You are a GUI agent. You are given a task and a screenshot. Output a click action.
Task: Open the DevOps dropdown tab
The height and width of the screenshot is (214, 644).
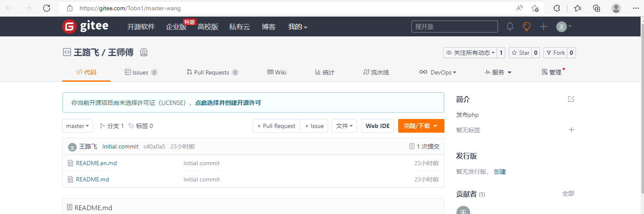(x=438, y=72)
